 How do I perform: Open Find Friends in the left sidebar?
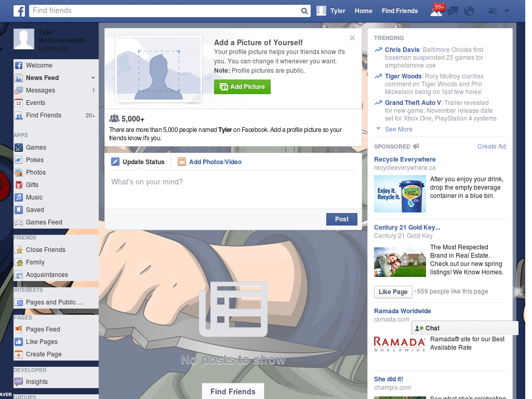[56, 115]
